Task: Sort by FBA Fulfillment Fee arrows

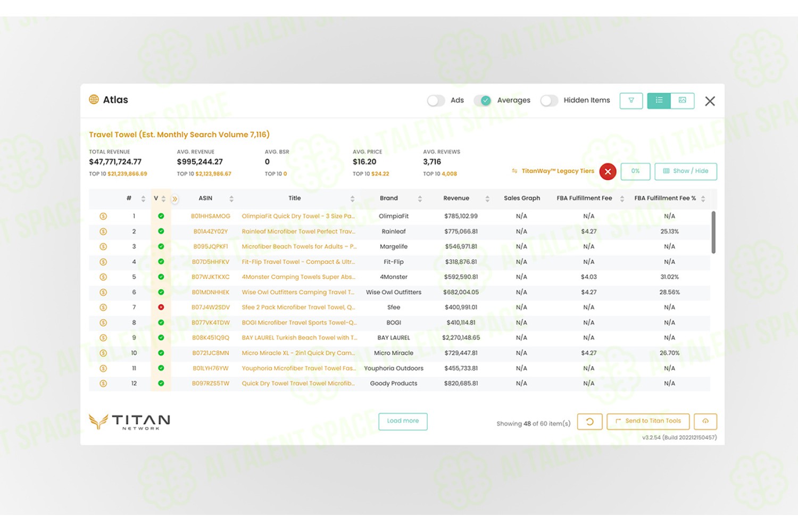Action: pos(622,199)
